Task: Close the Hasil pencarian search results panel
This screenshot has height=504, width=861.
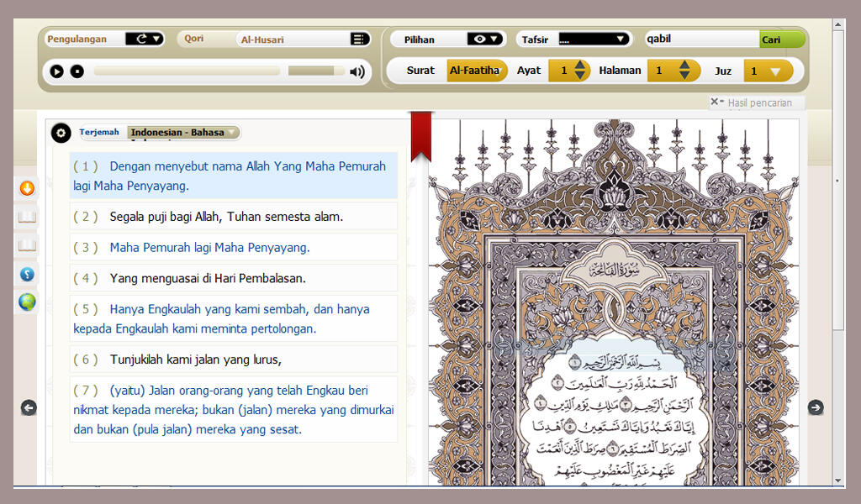Action: tap(715, 102)
